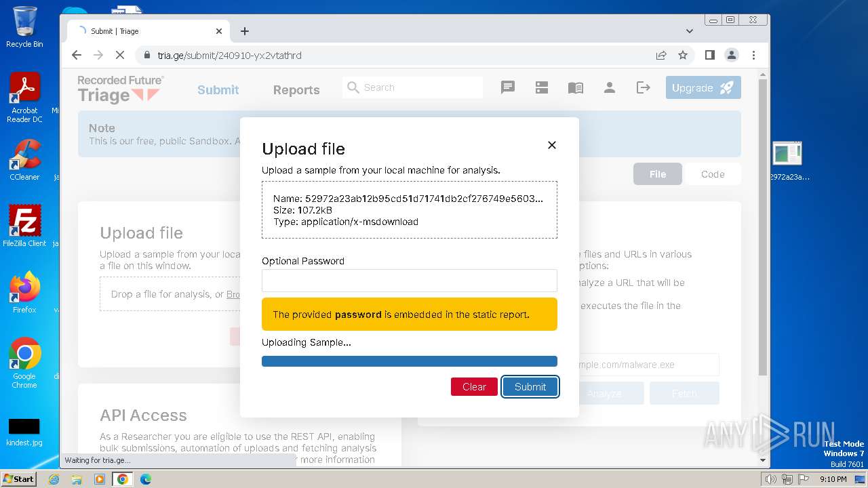
Task: Switch to the File tab
Action: [x=658, y=174]
